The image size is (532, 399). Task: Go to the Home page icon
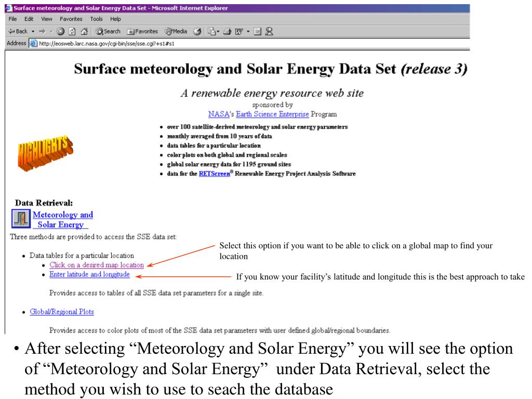point(84,32)
